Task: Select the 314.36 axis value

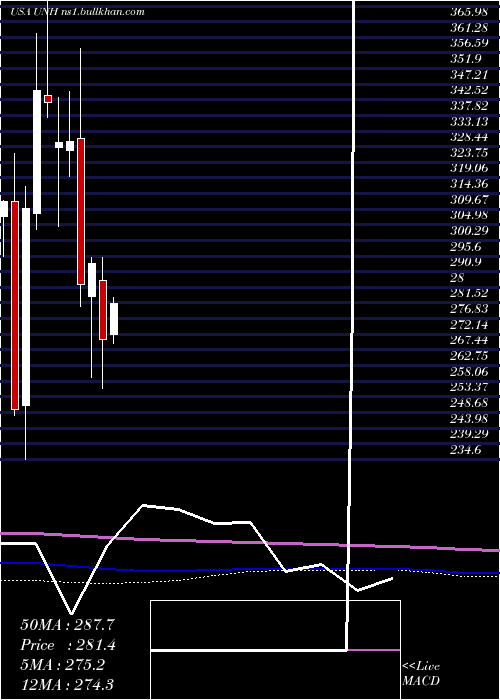Action: pyautogui.click(x=469, y=185)
